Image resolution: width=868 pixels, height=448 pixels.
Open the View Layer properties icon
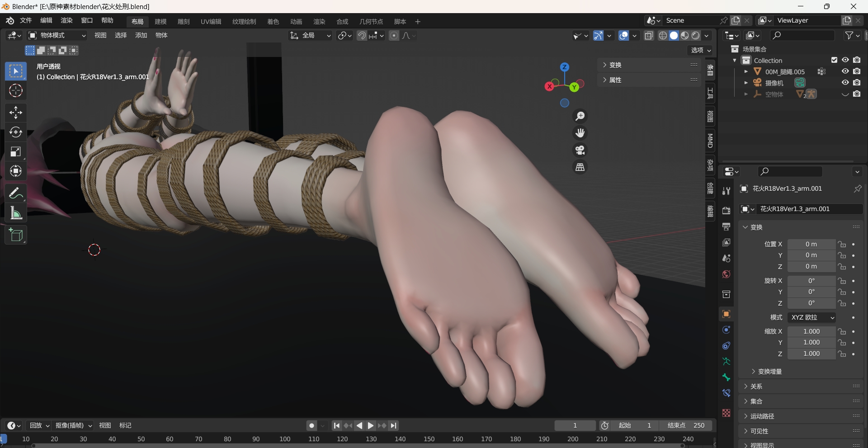pyautogui.click(x=726, y=243)
